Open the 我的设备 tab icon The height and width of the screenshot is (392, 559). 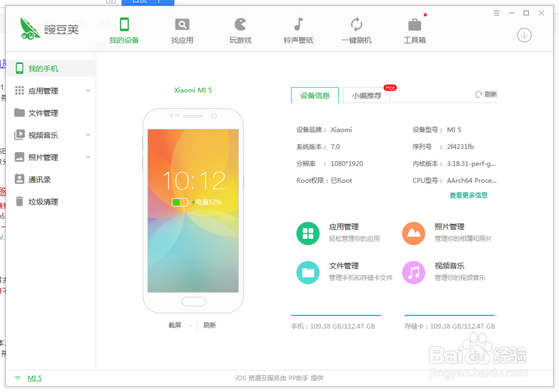point(124,25)
